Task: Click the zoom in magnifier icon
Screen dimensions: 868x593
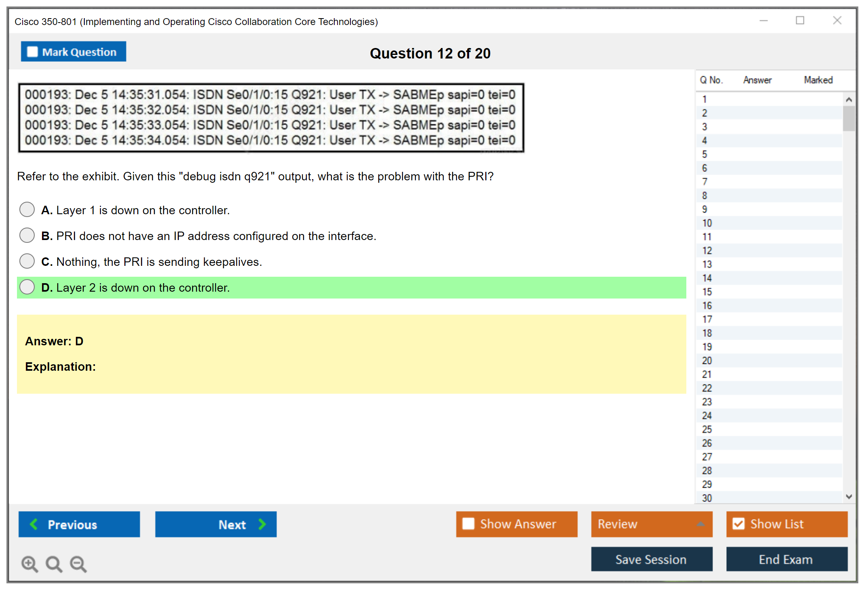Action: tap(29, 564)
